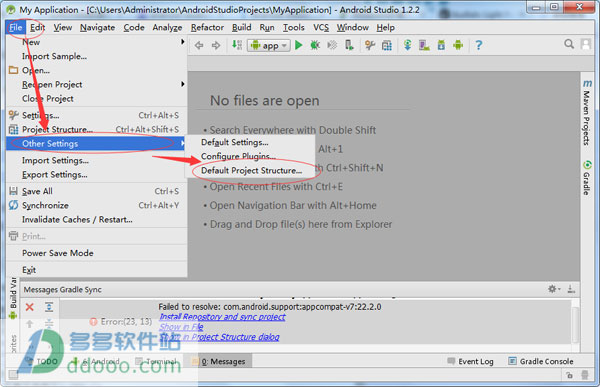
Task: Click the failed to resolve appcompat error text
Action: [x=270, y=307]
